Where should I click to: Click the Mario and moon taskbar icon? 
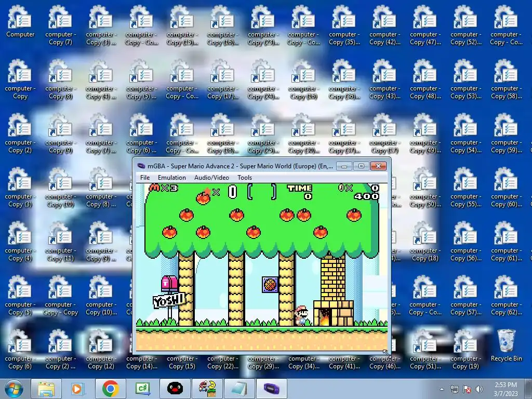[x=207, y=389]
